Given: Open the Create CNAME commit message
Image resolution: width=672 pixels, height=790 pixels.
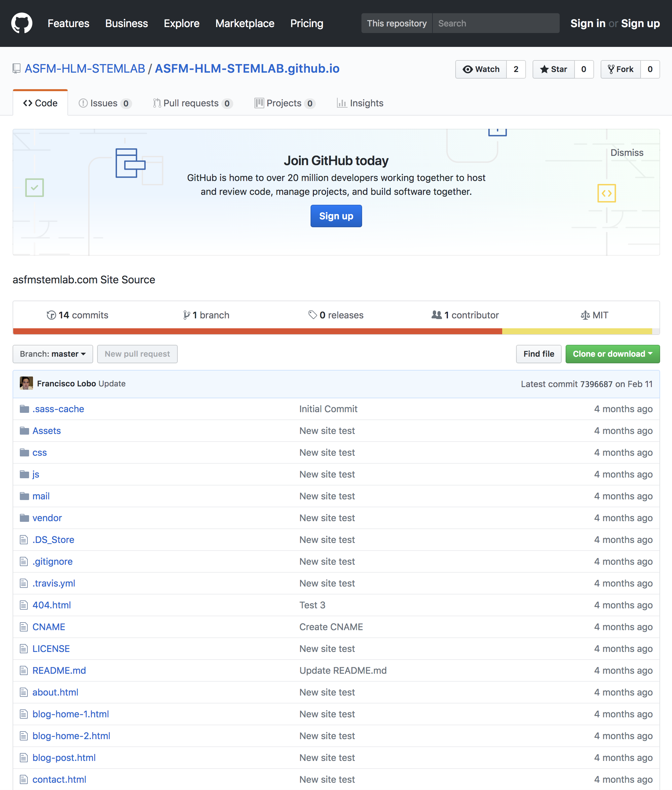Looking at the screenshot, I should [x=331, y=627].
